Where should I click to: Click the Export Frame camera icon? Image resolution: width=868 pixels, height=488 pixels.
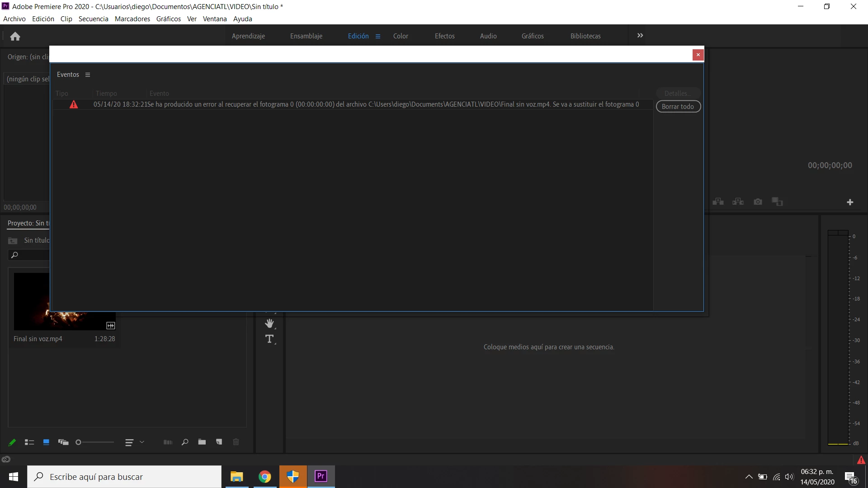pyautogui.click(x=758, y=202)
